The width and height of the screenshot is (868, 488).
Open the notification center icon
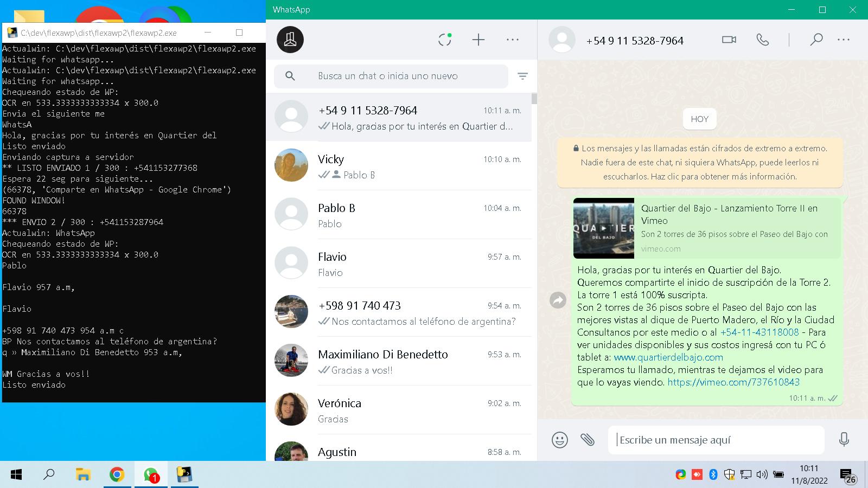pyautogui.click(x=847, y=476)
